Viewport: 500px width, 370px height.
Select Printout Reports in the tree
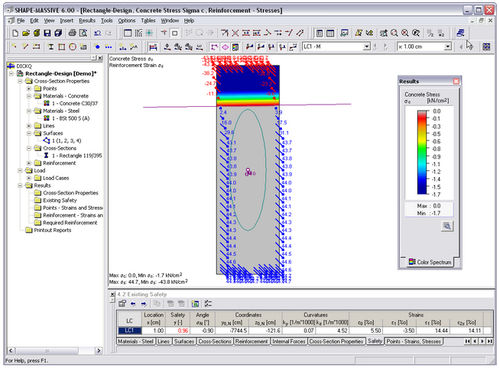[x=53, y=230]
